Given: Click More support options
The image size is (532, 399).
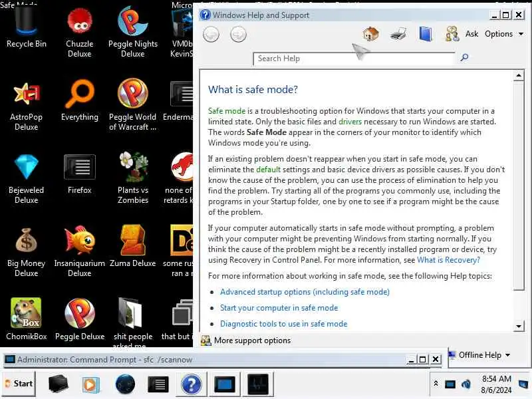Looking at the screenshot, I should pyautogui.click(x=246, y=340).
